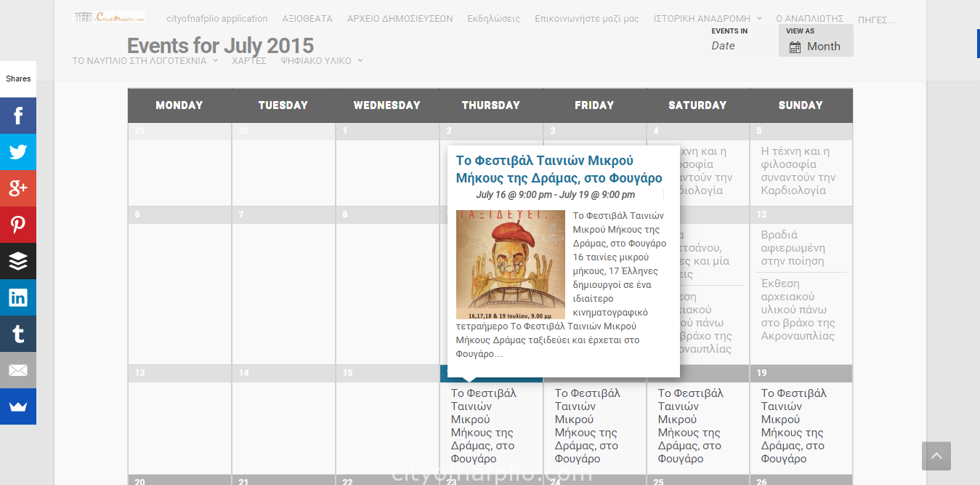The image size is (980, 485).
Task: Click the Twitter share icon
Action: (x=18, y=152)
